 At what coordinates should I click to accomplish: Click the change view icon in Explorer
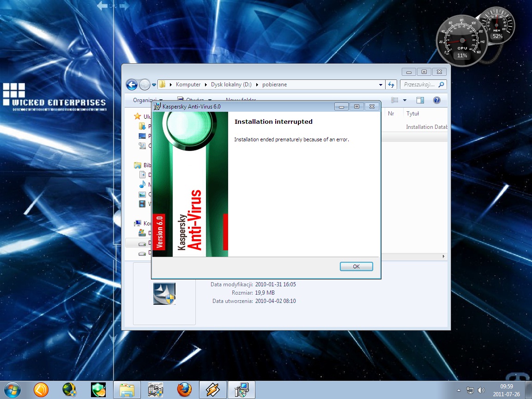coord(394,100)
